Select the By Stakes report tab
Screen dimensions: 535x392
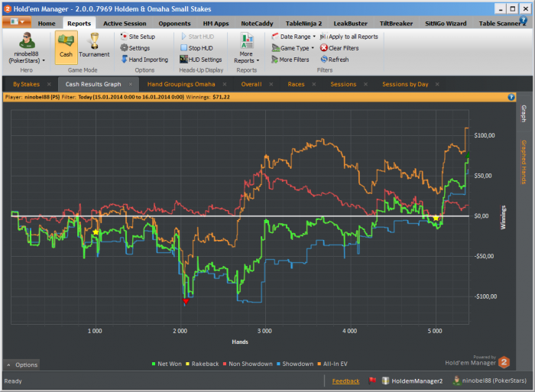26,84
